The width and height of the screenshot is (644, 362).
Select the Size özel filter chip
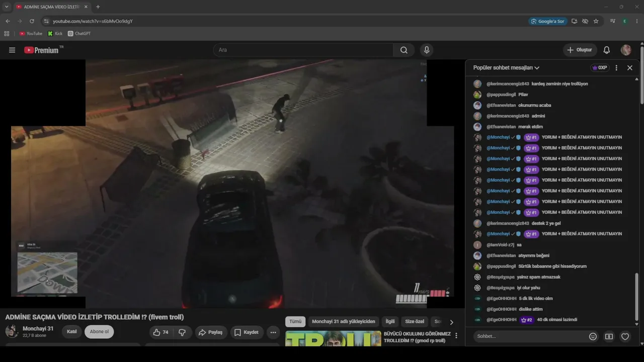coord(415,322)
